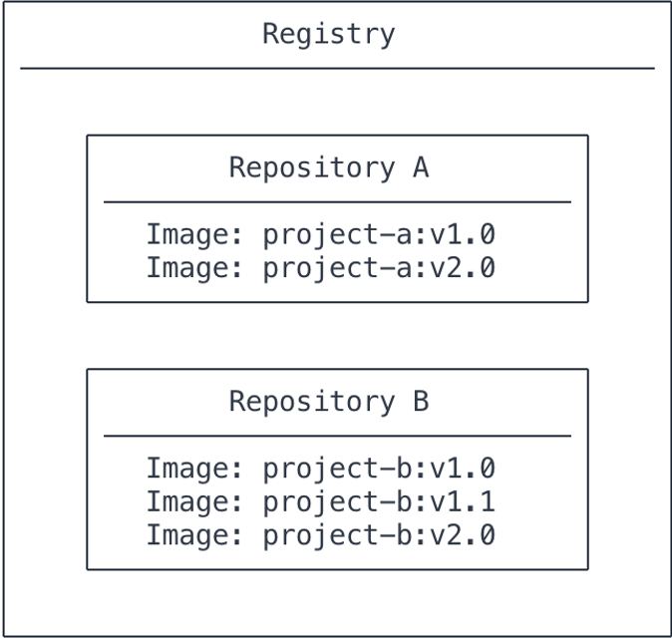Click Image project-b:v1.0 entry
Viewport: 672px width, 638px height.
(x=321, y=469)
